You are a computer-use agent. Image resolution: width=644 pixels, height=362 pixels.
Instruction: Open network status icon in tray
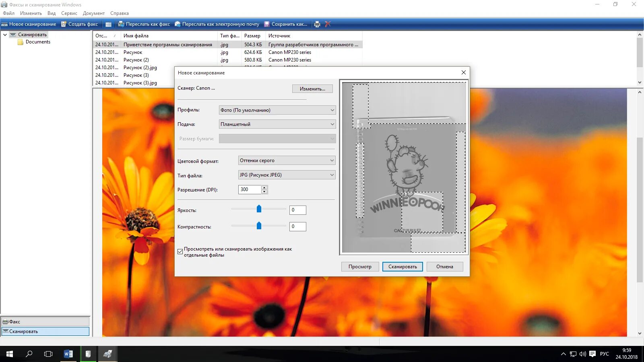coord(573,354)
